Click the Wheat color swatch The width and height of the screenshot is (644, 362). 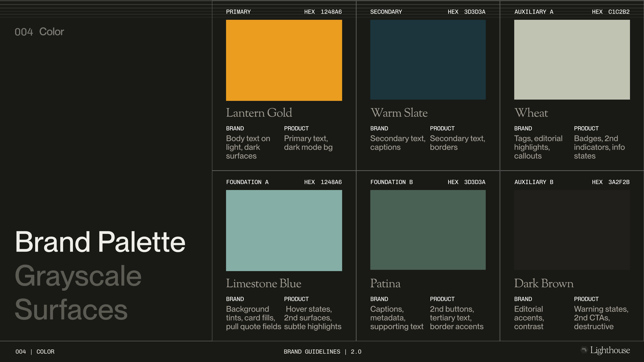coord(572,60)
